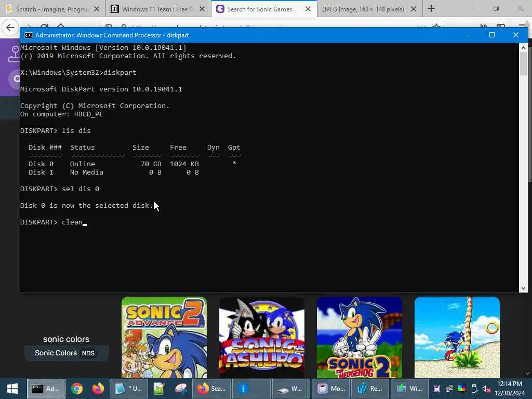
Task: Open the network tray icon
Action: 449,389
